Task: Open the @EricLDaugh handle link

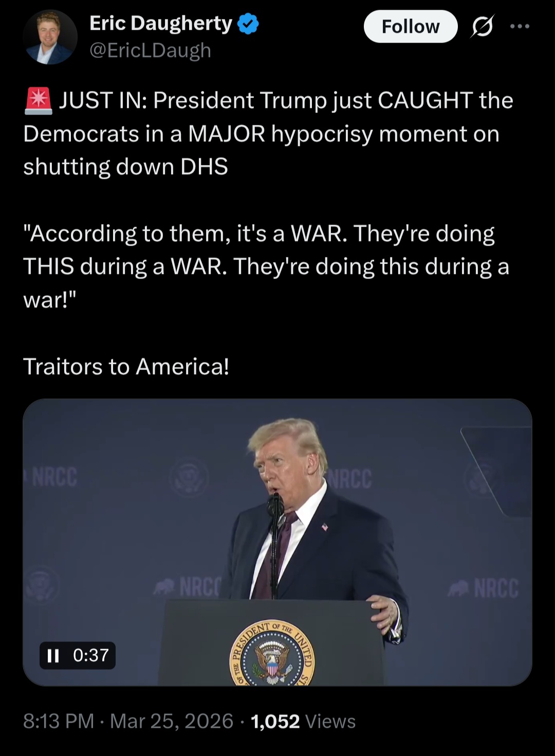Action: pyautogui.click(x=151, y=50)
